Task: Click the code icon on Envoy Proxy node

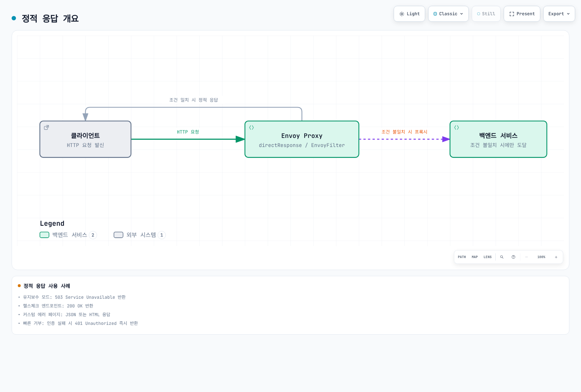Action: [251, 127]
